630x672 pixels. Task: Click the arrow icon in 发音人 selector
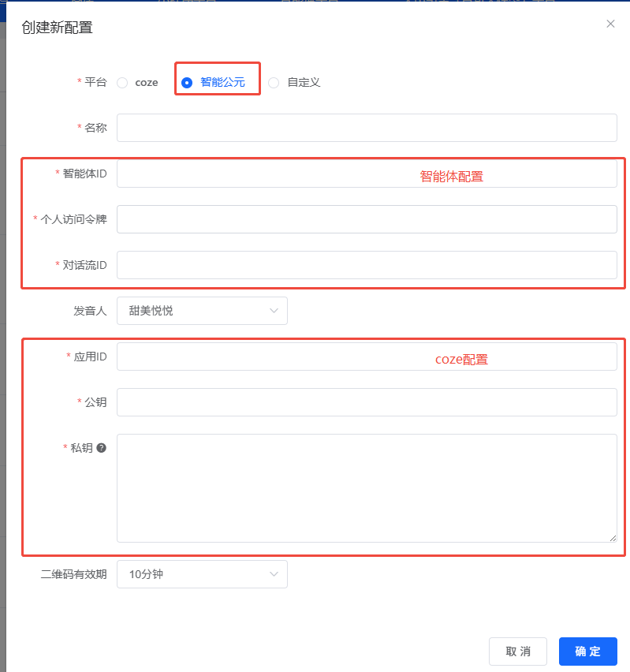(x=274, y=311)
